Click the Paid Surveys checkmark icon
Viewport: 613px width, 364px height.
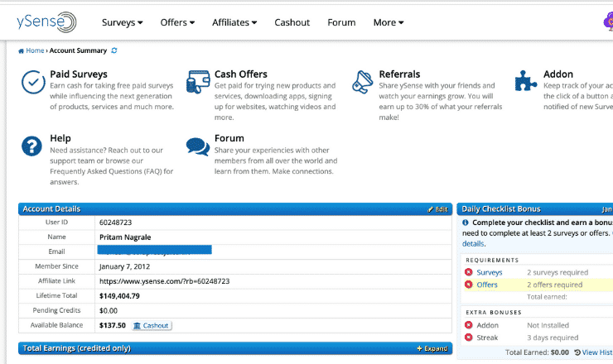click(33, 82)
